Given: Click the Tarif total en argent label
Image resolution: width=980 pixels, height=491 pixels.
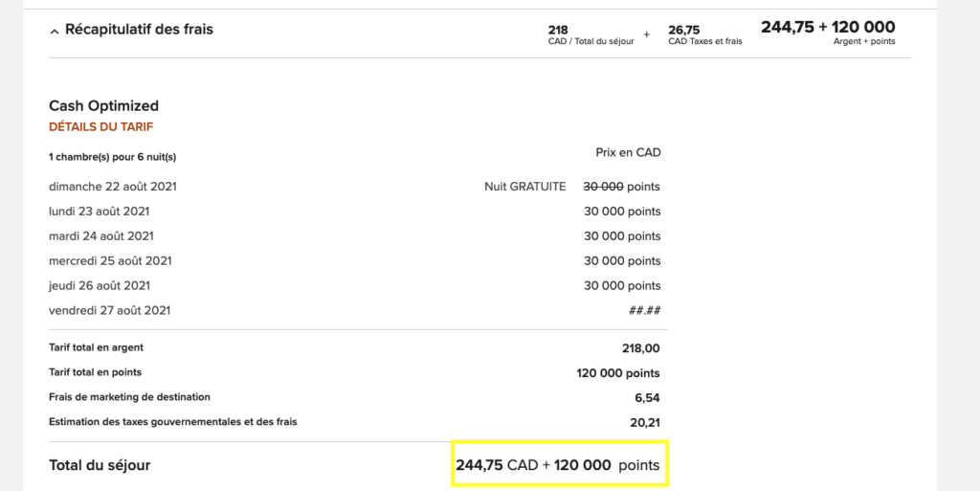Looking at the screenshot, I should [96, 347].
